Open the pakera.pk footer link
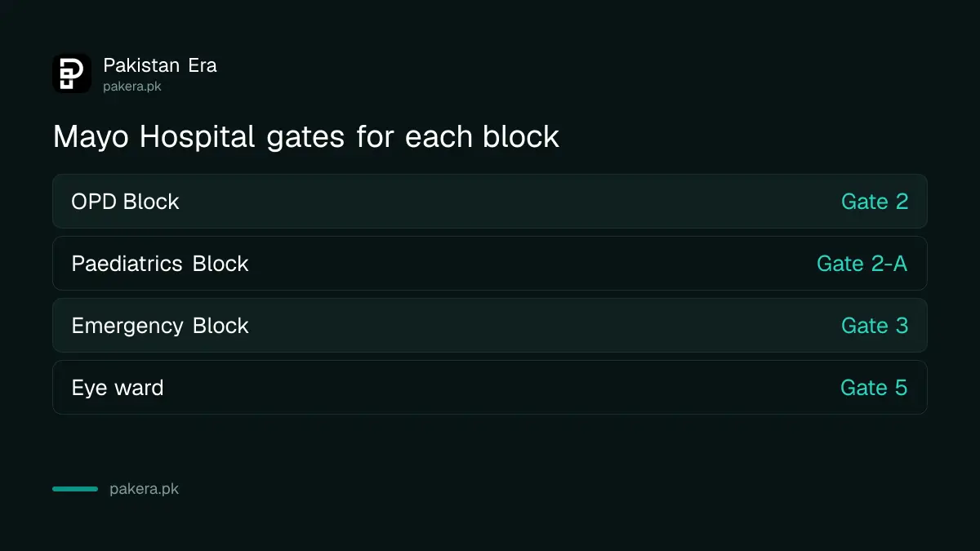The width and height of the screenshot is (980, 551). (144, 490)
